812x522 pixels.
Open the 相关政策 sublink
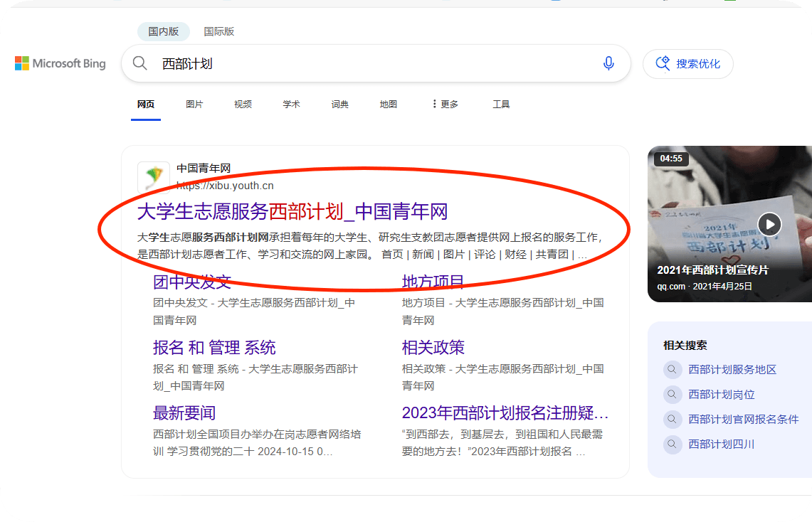[433, 348]
